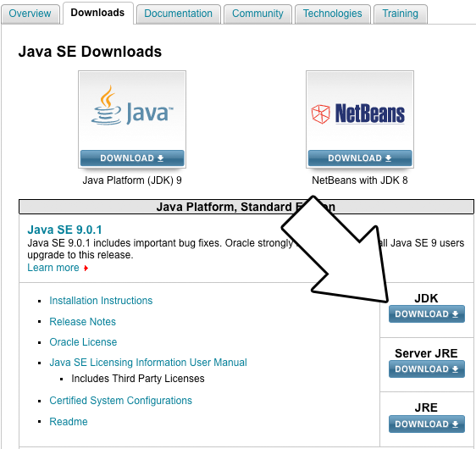Click Download under the NetBeans logo
The height and width of the screenshot is (449, 476).
(360, 158)
